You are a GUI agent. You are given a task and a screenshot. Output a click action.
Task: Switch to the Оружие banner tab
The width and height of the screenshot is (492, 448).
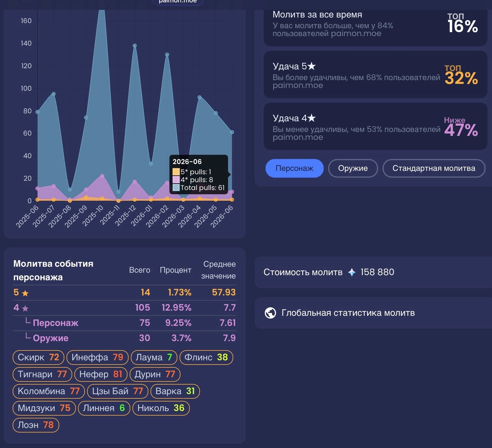(353, 168)
